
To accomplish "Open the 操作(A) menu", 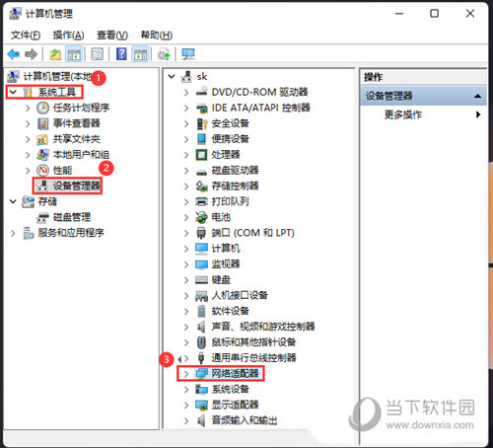I will pos(68,35).
